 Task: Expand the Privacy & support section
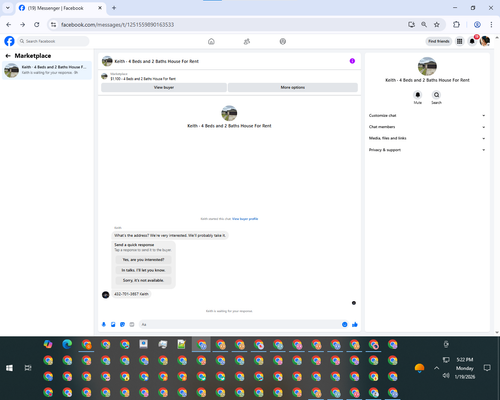(x=427, y=150)
